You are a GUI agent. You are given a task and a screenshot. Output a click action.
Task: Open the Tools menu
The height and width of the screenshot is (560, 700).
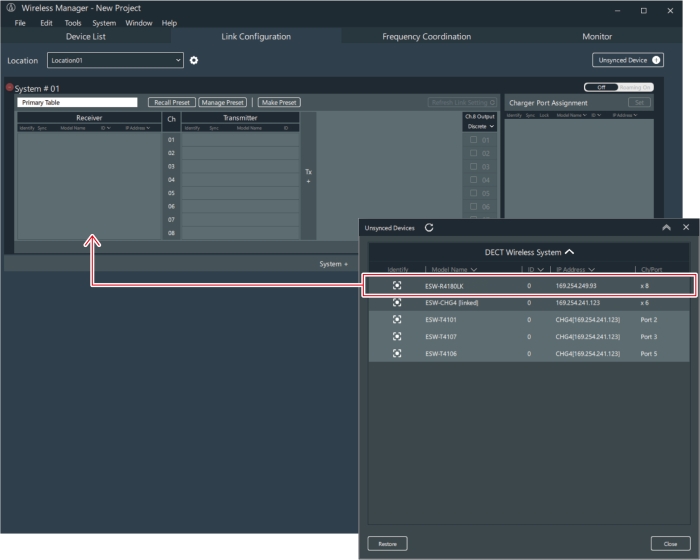tap(73, 23)
